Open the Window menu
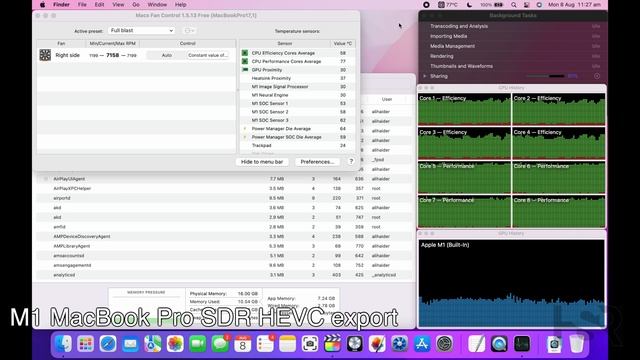 157,5
